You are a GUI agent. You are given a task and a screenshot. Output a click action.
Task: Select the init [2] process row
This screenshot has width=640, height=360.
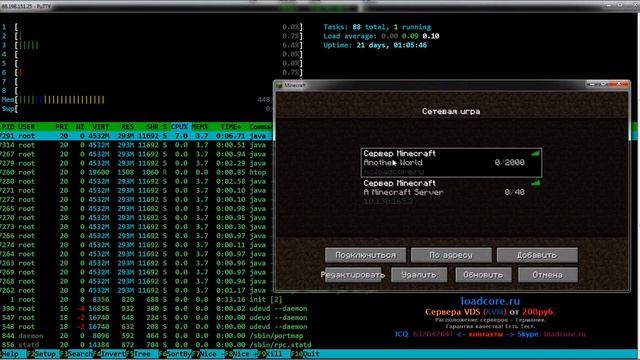(141, 299)
